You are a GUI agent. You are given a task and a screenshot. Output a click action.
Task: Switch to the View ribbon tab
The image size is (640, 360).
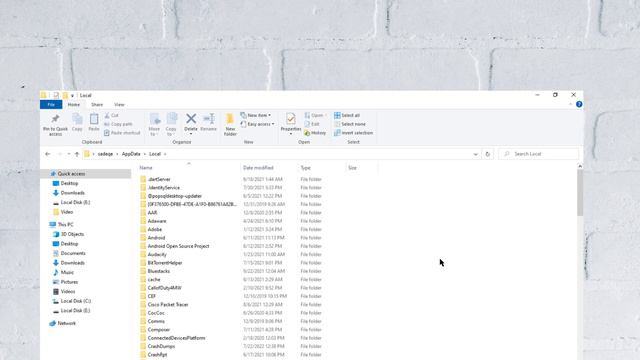click(x=119, y=104)
